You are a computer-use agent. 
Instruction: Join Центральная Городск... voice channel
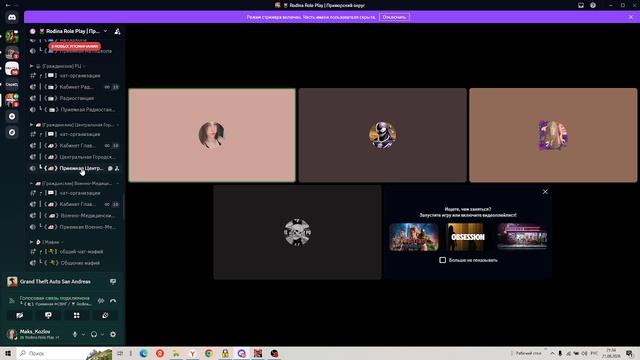click(x=75, y=157)
